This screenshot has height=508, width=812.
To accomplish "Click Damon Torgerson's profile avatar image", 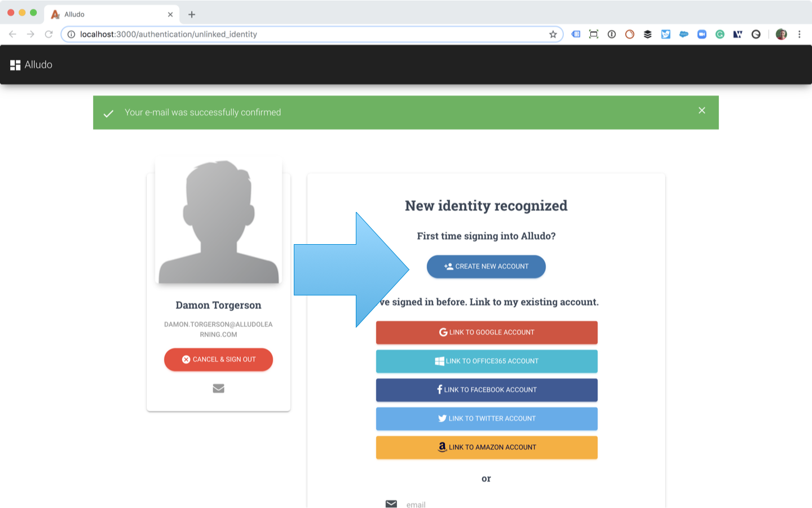I will (219, 220).
